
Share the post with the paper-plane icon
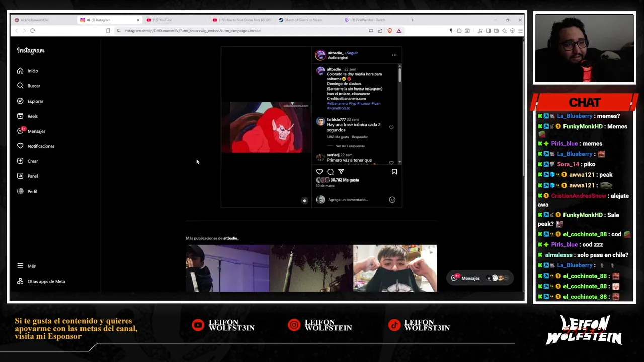click(x=341, y=172)
